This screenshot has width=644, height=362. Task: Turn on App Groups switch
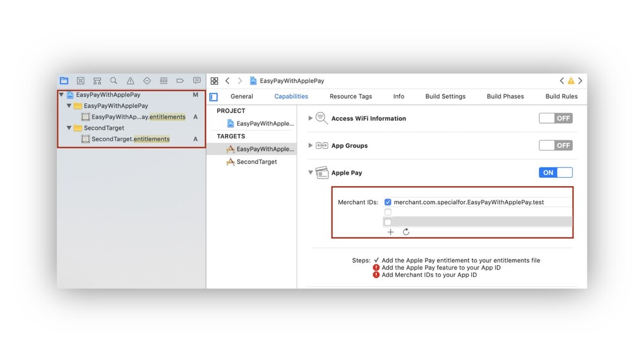(x=556, y=145)
